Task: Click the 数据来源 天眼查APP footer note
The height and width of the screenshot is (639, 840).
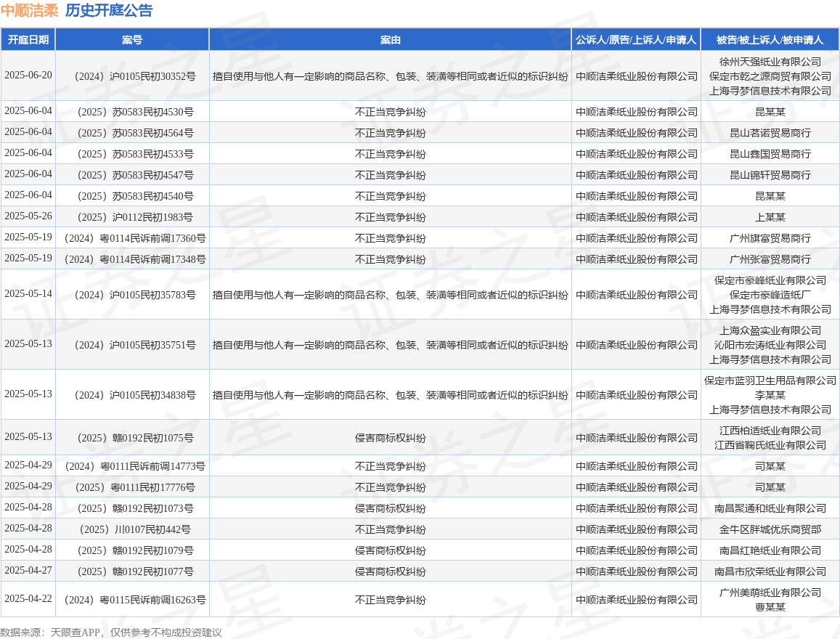Action: [111, 632]
